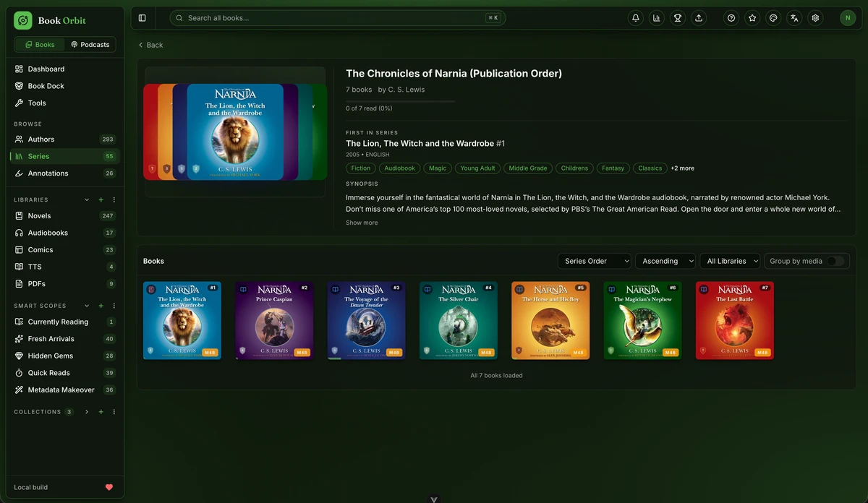Screen dimensions: 868x503
Task: Open Tools in sidebar
Action: click(x=64, y=103)
